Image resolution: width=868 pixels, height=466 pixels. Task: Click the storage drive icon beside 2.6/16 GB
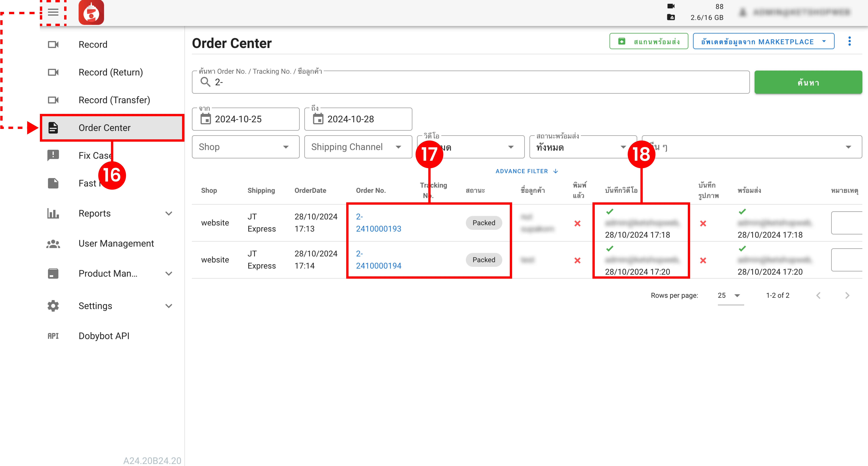pos(671,17)
